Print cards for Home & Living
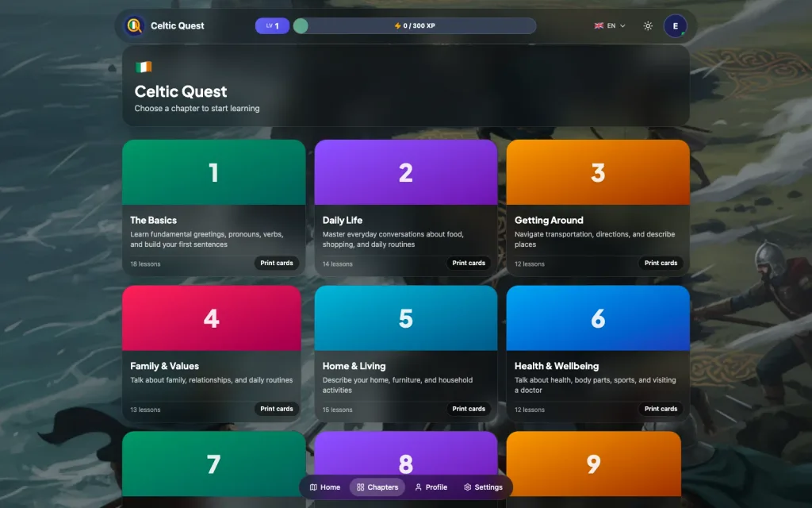Image resolution: width=812 pixels, height=508 pixels. point(469,409)
